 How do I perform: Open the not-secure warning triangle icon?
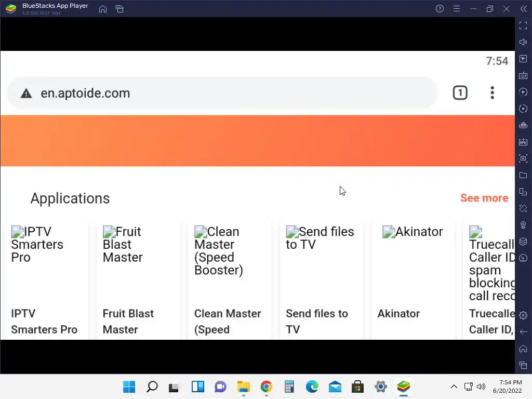(x=26, y=94)
